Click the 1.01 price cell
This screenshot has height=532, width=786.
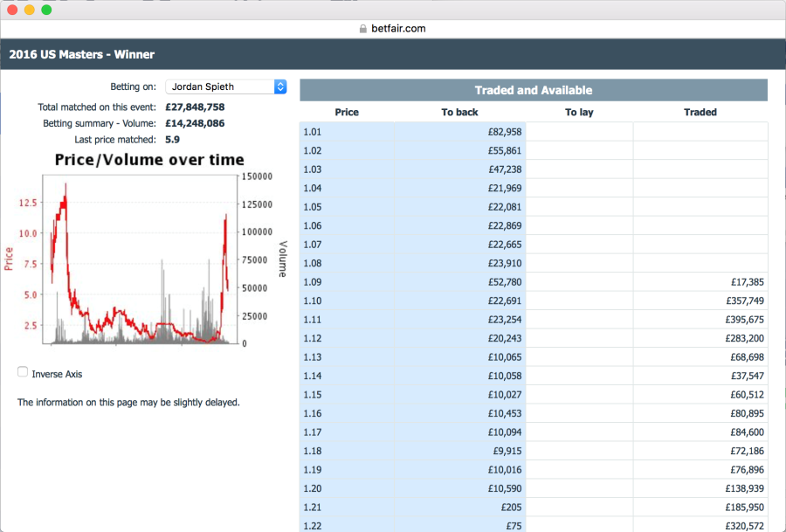(347, 132)
